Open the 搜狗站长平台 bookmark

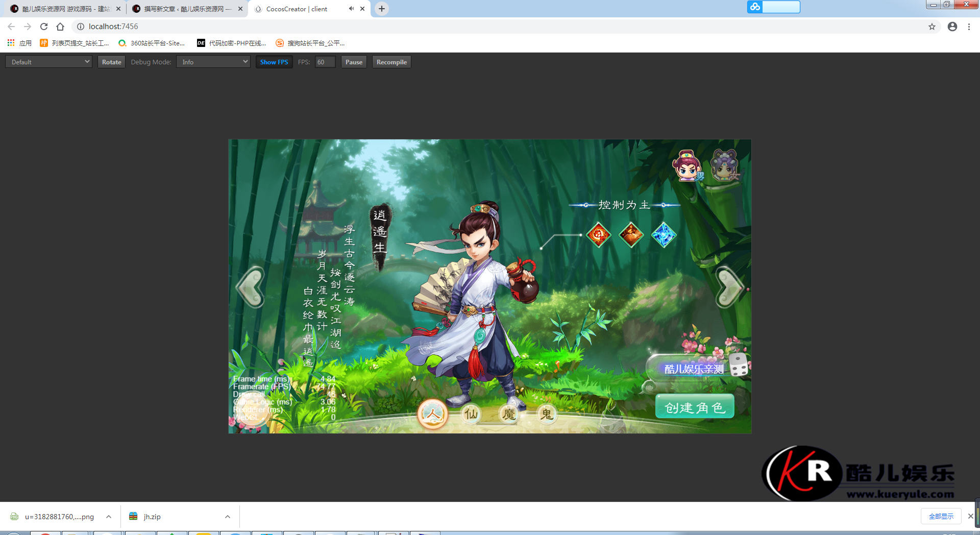coord(310,43)
